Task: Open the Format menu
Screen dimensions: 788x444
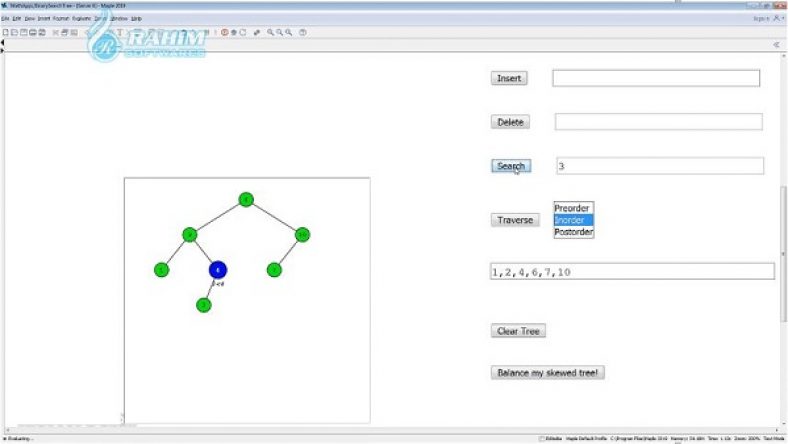Action: click(61, 19)
